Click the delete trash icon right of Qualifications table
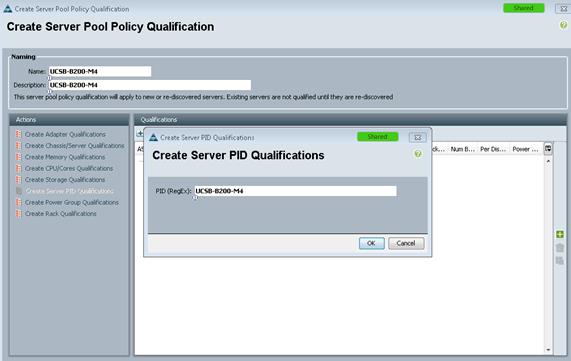Screen dimensions: 571x361 560,248
